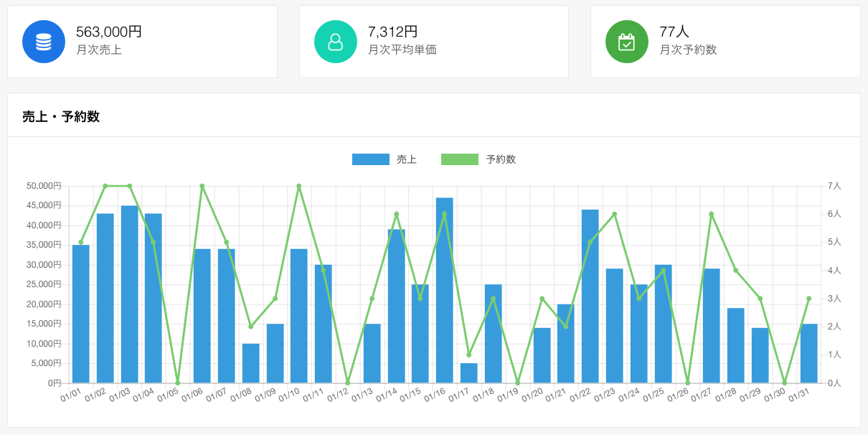Hide the 売上 series via legend label
Screen dimensions: 868x435
[407, 159]
